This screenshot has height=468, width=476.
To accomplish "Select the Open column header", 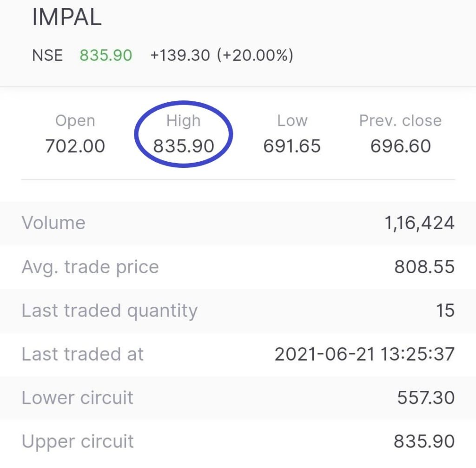I will 75,120.
